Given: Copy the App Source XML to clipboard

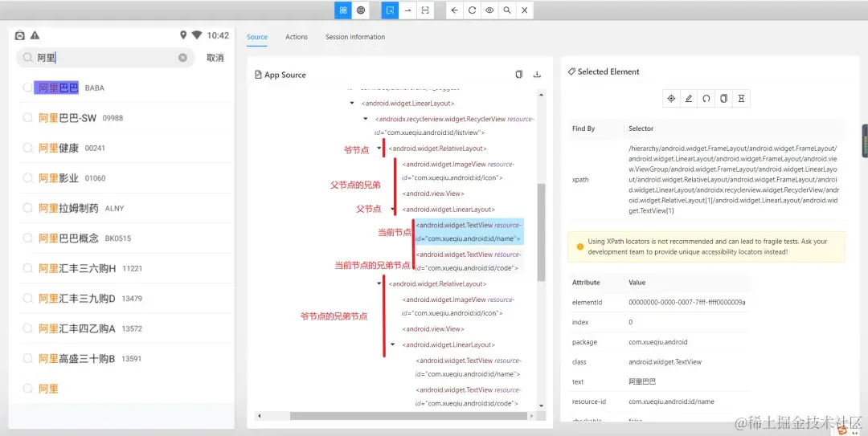Looking at the screenshot, I should click(518, 75).
